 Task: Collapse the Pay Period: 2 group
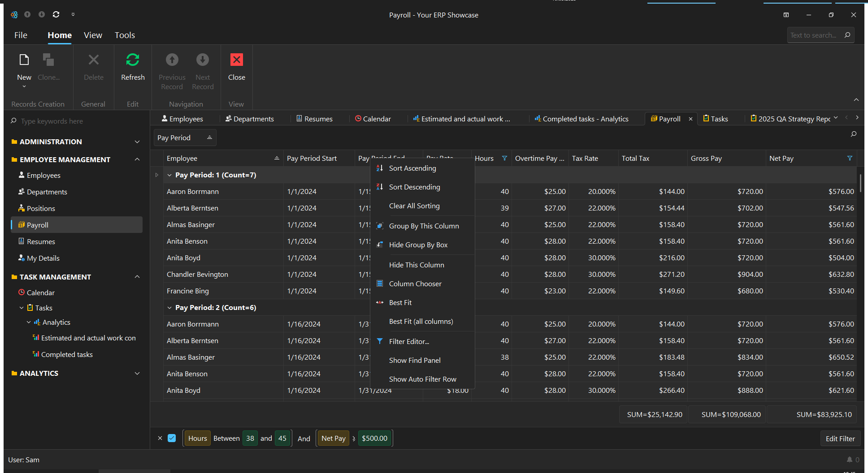[169, 308]
